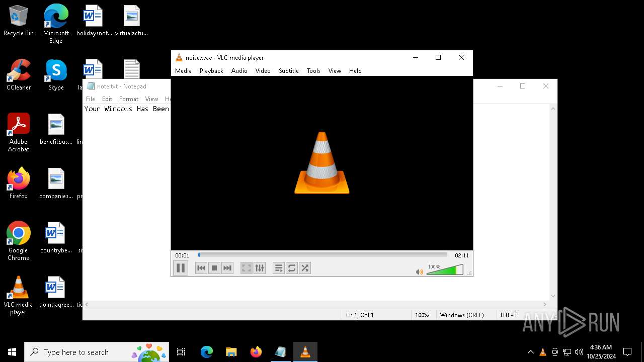Toggle VLC random shuffle
This screenshot has height=362, width=644.
(x=305, y=268)
